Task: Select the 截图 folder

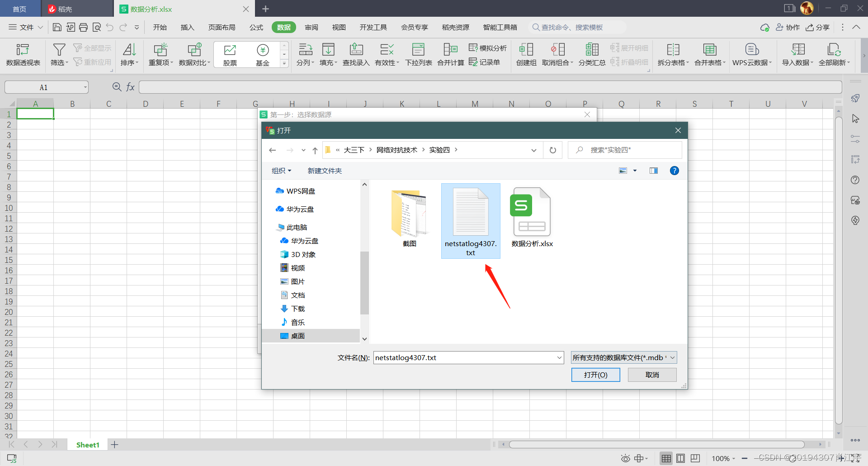Action: pyautogui.click(x=409, y=218)
